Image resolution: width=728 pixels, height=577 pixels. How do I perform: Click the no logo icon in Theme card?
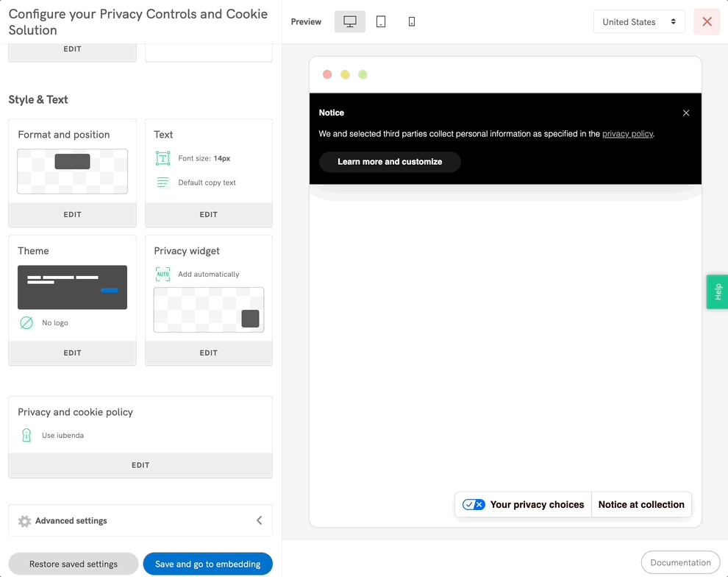(x=26, y=323)
